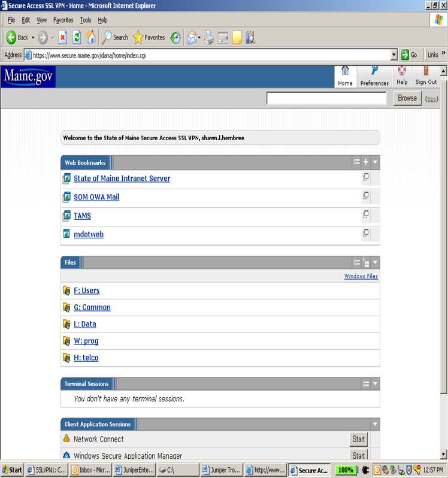Start Network Connect
448x478 pixels.
pyautogui.click(x=359, y=439)
